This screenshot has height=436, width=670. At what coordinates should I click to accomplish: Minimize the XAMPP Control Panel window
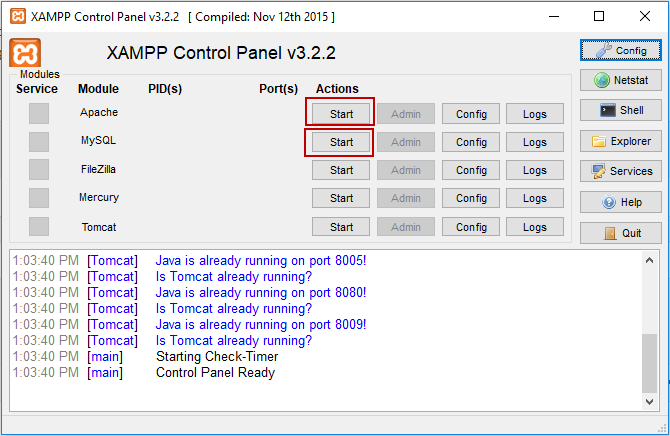(554, 17)
